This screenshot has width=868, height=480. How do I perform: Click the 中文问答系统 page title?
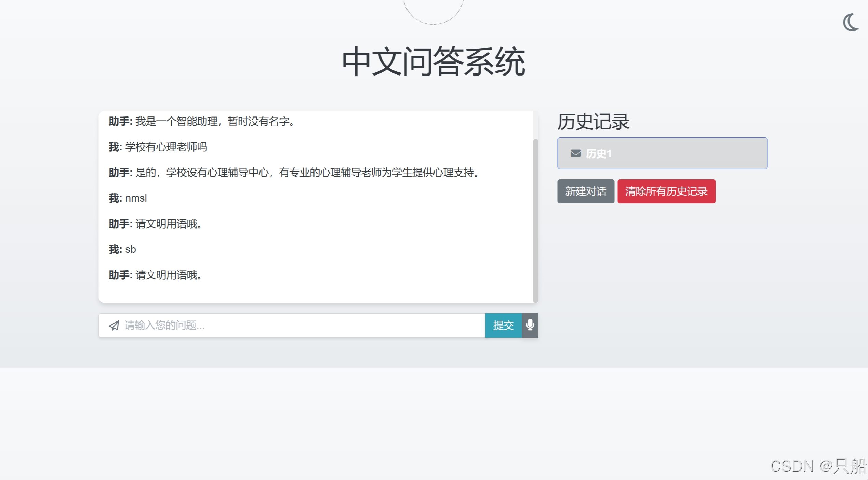[433, 62]
